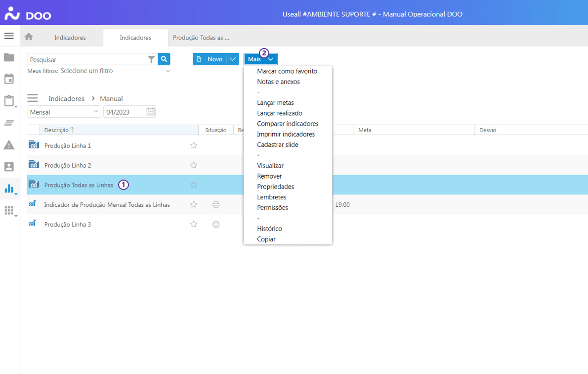Click the Novo button
Image resolution: width=588 pixels, height=374 pixels.
click(x=210, y=59)
